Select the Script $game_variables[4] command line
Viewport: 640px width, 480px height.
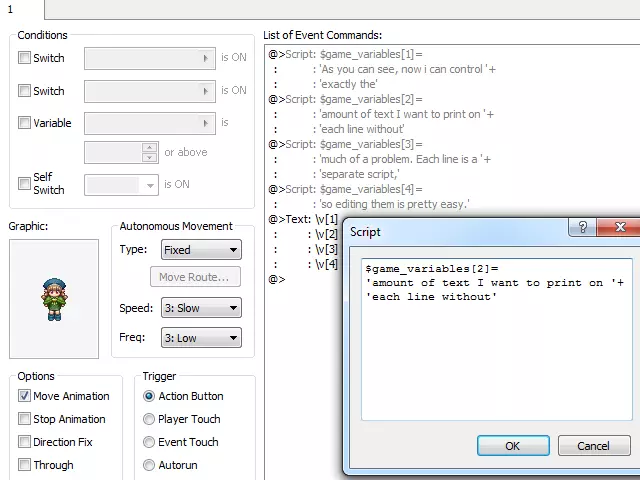[345, 189]
